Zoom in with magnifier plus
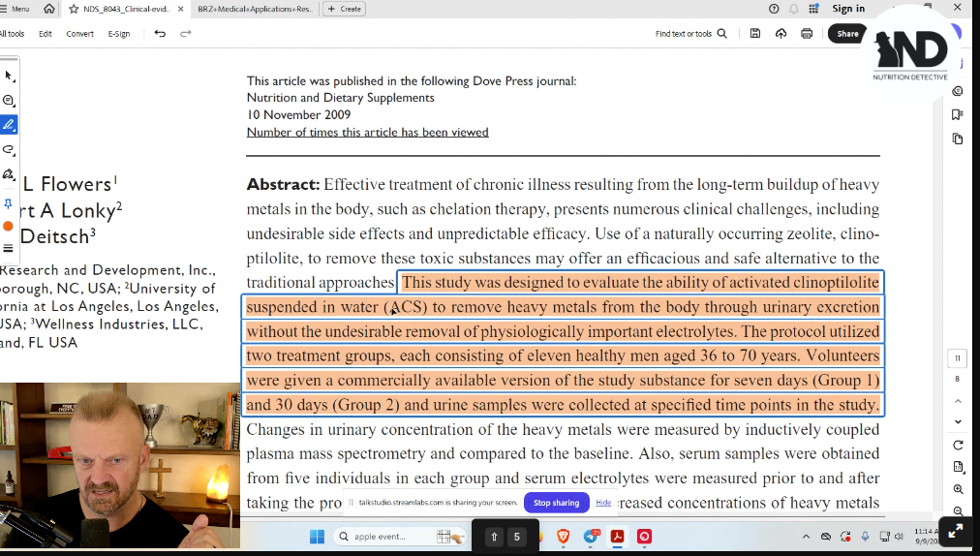The height and width of the screenshot is (556, 980). tap(958, 489)
